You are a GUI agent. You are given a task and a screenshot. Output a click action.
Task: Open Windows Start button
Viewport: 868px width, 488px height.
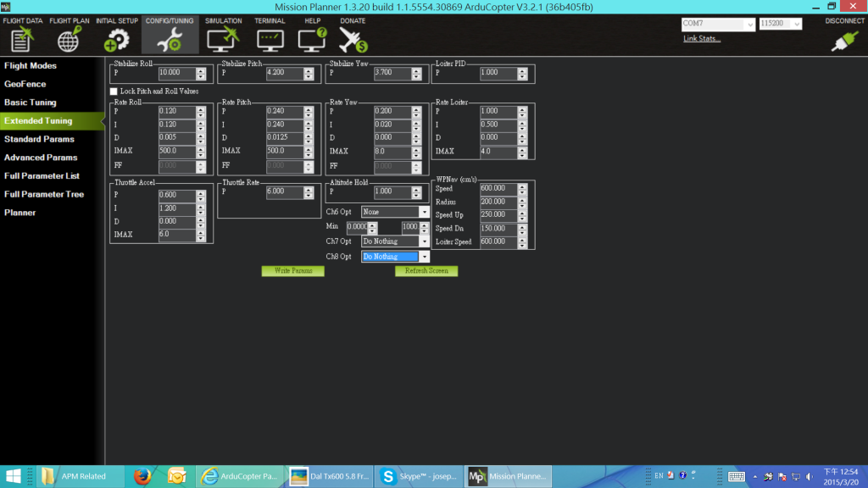point(14,476)
